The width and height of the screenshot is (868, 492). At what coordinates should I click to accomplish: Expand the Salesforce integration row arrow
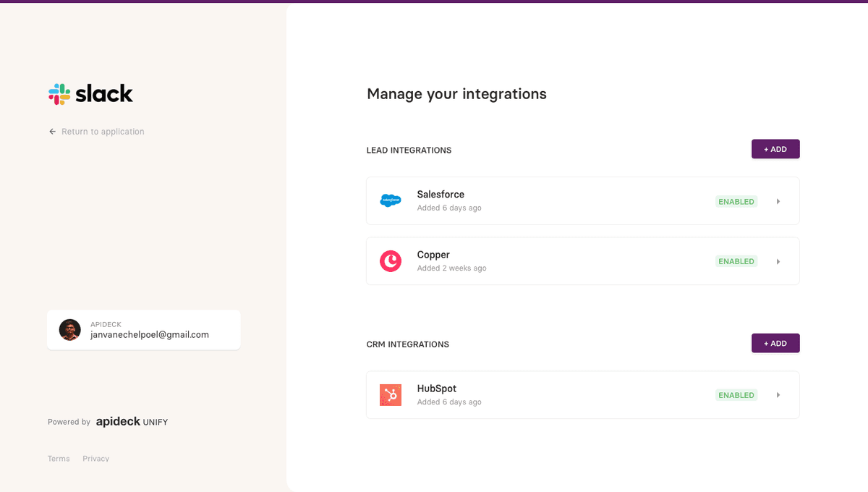(x=778, y=202)
